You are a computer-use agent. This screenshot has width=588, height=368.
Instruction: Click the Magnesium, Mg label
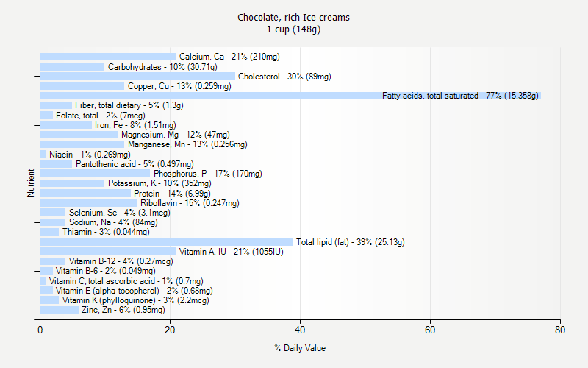tap(175, 135)
